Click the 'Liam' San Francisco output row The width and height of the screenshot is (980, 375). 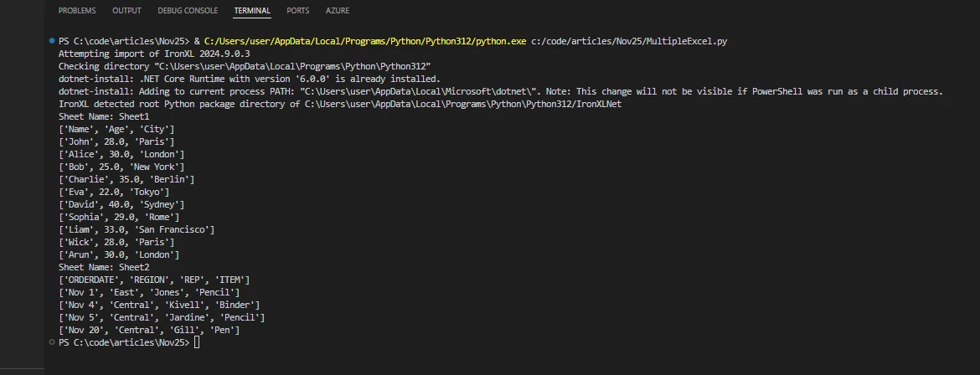coord(137,229)
